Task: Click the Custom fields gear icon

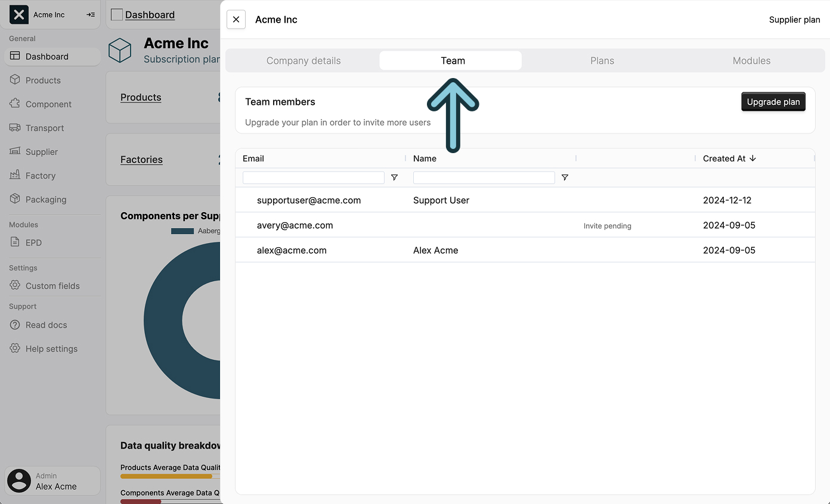Action: pyautogui.click(x=15, y=285)
